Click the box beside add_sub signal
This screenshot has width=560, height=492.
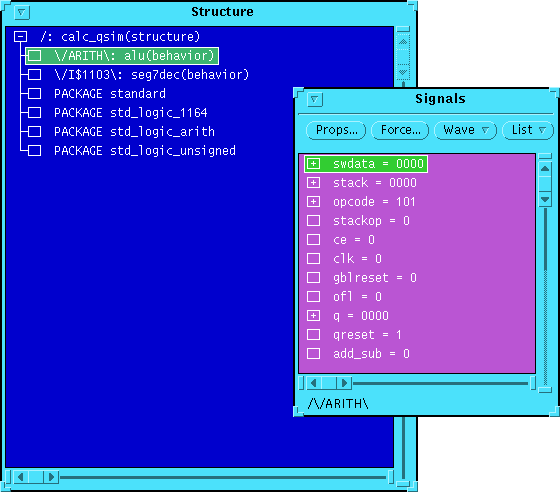[x=314, y=353]
